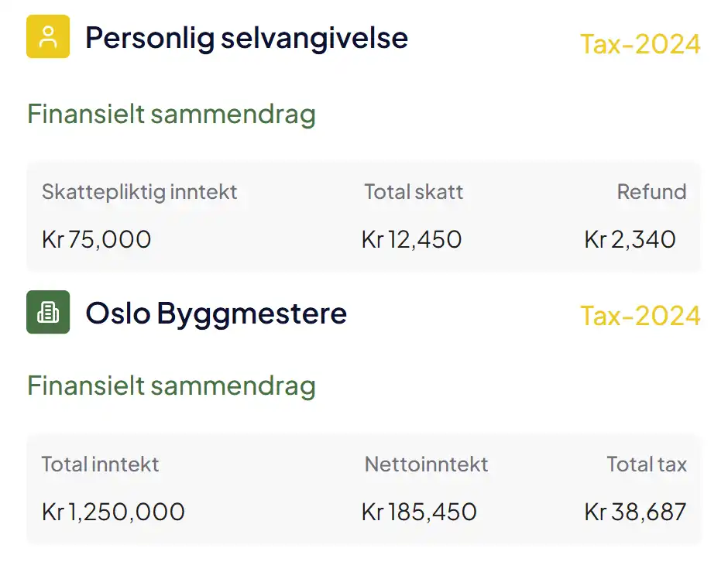Select the Skattepliktig inntekt label
Image resolution: width=728 pixels, height=562 pixels.
click(139, 193)
